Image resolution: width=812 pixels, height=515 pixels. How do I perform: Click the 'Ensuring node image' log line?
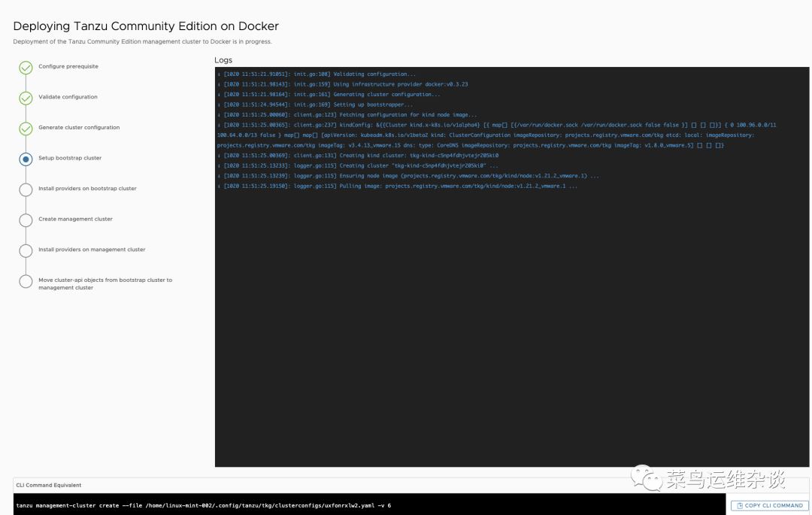click(x=408, y=175)
